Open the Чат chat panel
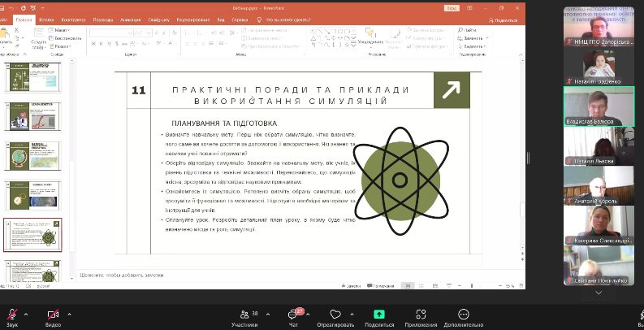The height and width of the screenshot is (330, 644). [293, 315]
